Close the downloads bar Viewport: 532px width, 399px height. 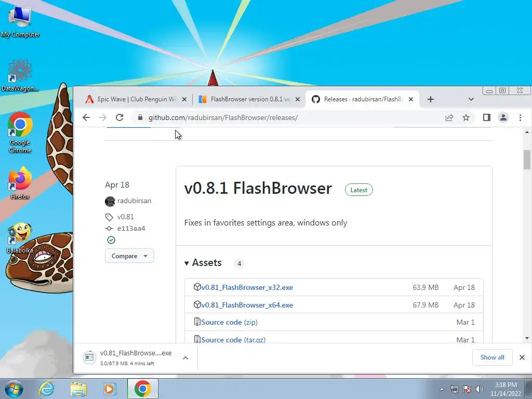click(522, 357)
